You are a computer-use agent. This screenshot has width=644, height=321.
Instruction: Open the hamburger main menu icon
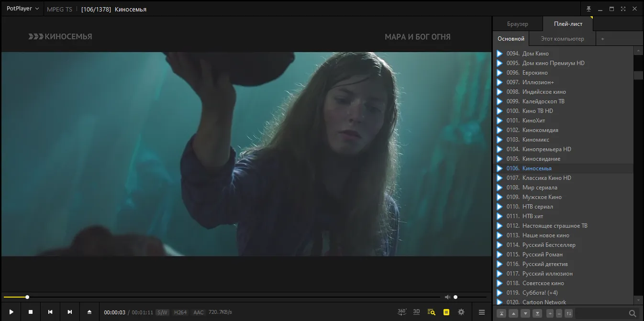(x=482, y=312)
